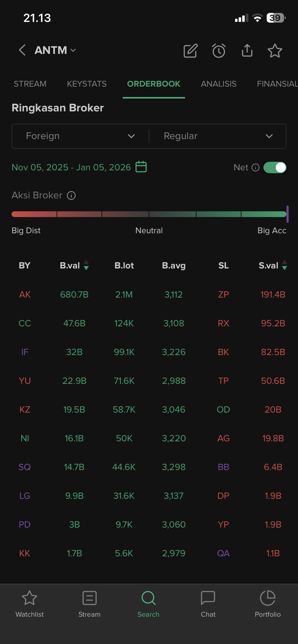The image size is (298, 644).
Task: Open the price alert clock icon
Action: tap(219, 51)
